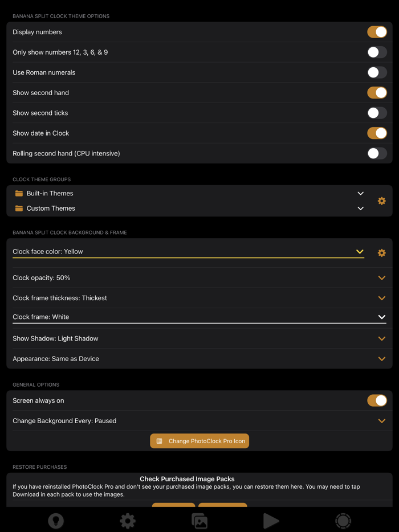Open the Show Shadow: Light Shadow dropdown
The width and height of the screenshot is (399, 532).
coord(381,338)
